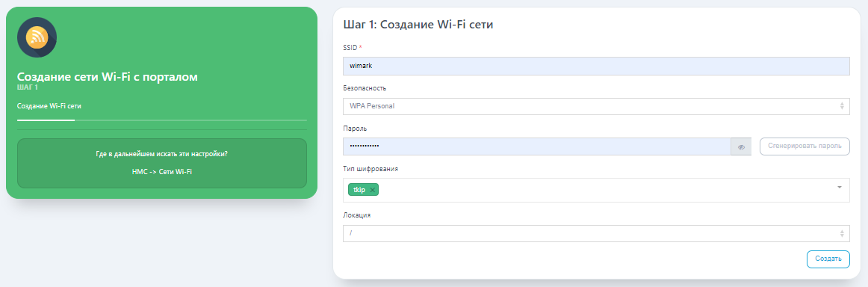Click the tkip tag label
The height and width of the screenshot is (287, 868).
359,190
